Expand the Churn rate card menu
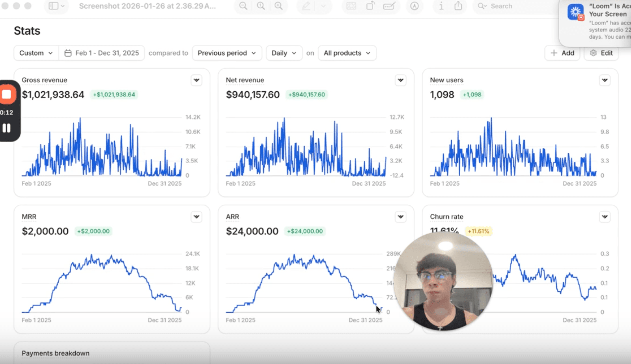This screenshot has width=631, height=364. point(605,217)
